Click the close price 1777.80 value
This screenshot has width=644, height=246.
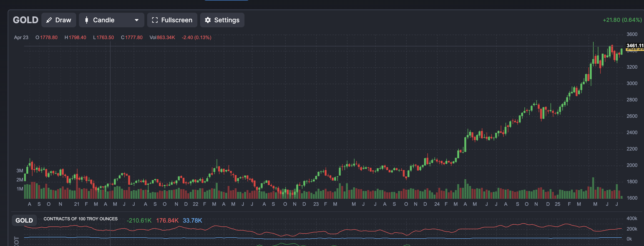134,38
